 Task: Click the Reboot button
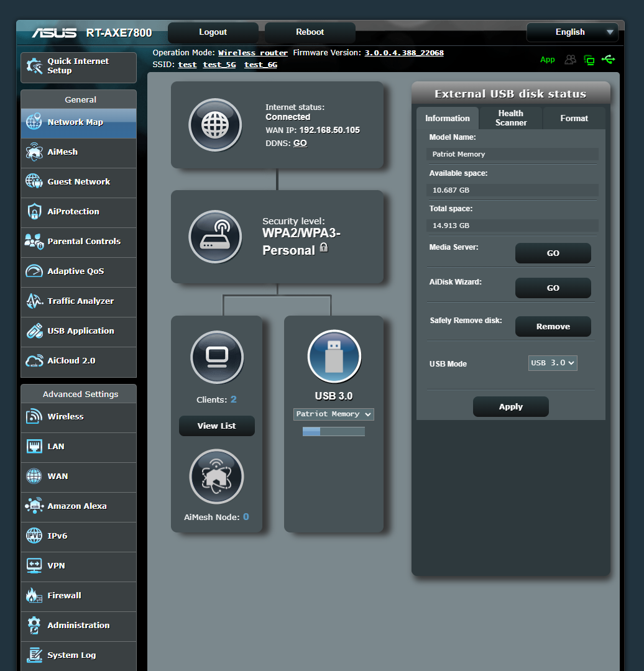point(310,32)
